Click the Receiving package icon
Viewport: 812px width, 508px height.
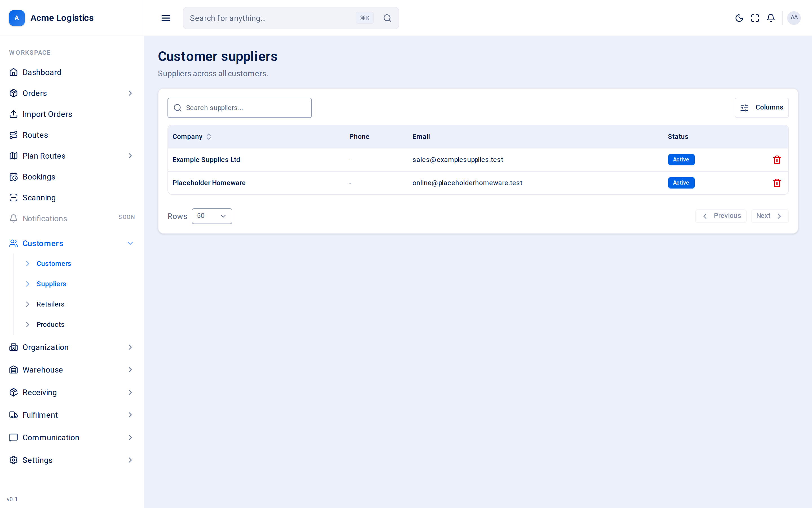pyautogui.click(x=14, y=392)
